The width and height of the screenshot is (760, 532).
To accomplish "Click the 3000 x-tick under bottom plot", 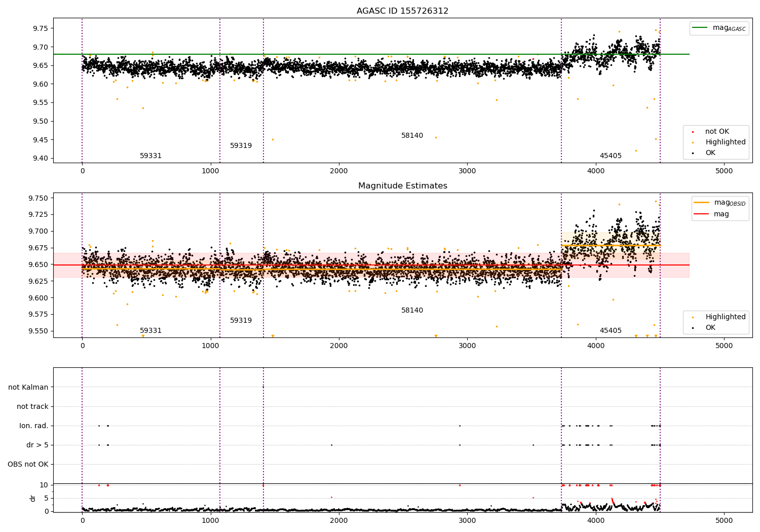I will click(467, 521).
